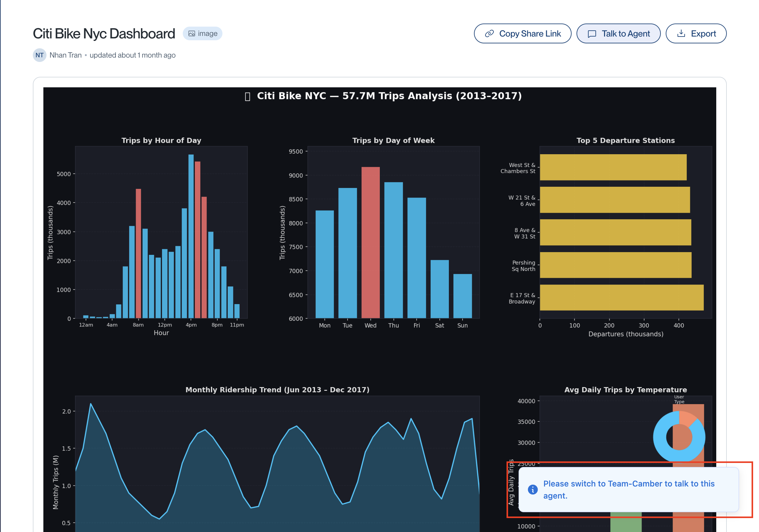Click the 'Tue' label on weekday axis
Image resolution: width=759 pixels, height=532 pixels.
347,325
